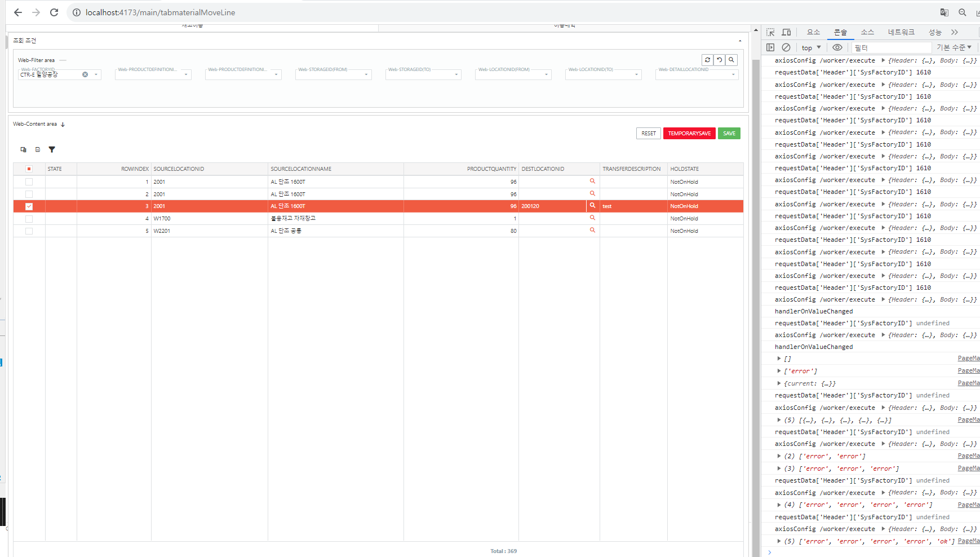This screenshot has height=557, width=980.
Task: Activate DevTools element inspector tool
Action: [770, 32]
